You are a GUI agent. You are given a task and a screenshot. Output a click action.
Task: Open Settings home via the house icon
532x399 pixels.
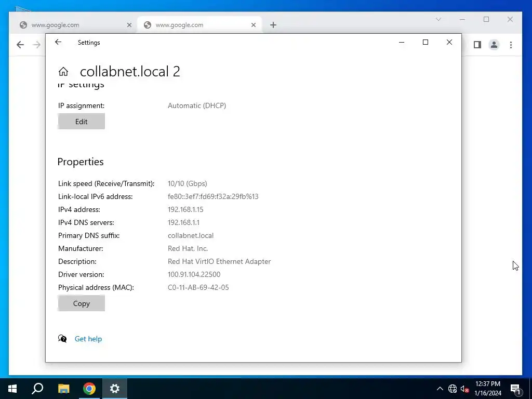click(63, 72)
